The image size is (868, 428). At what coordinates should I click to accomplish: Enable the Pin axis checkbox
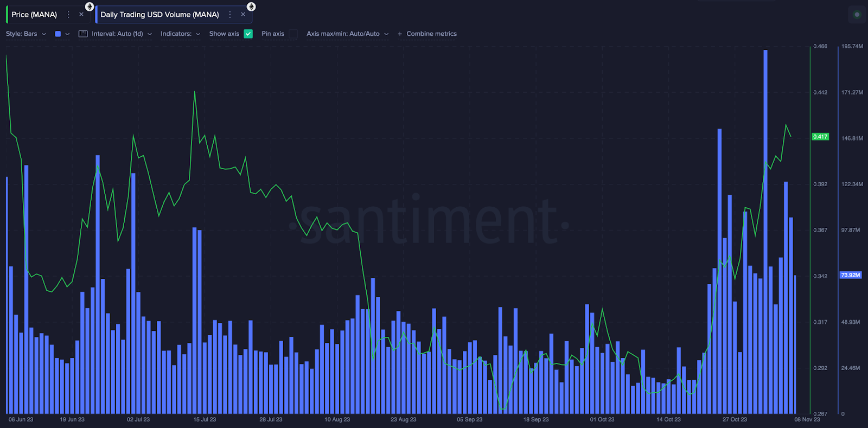pyautogui.click(x=293, y=34)
